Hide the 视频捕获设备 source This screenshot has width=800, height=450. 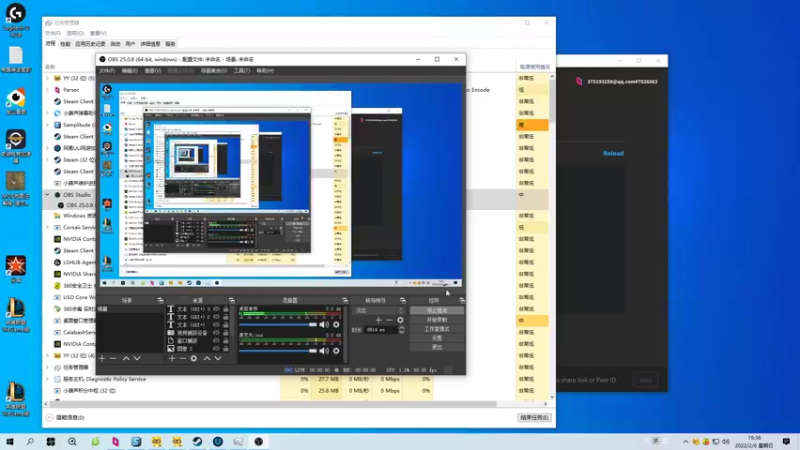coord(216,333)
